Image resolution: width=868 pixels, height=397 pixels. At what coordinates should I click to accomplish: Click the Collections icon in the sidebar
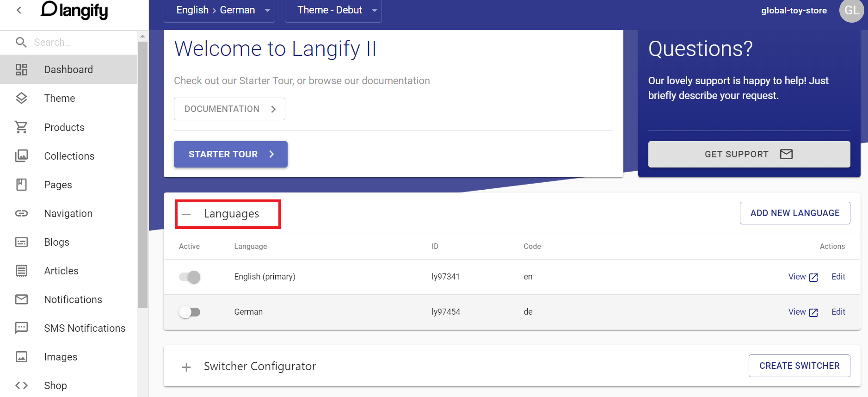(21, 155)
